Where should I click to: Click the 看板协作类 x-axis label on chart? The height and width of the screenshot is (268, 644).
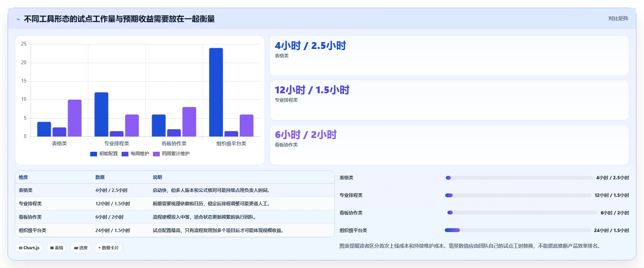[174, 143]
